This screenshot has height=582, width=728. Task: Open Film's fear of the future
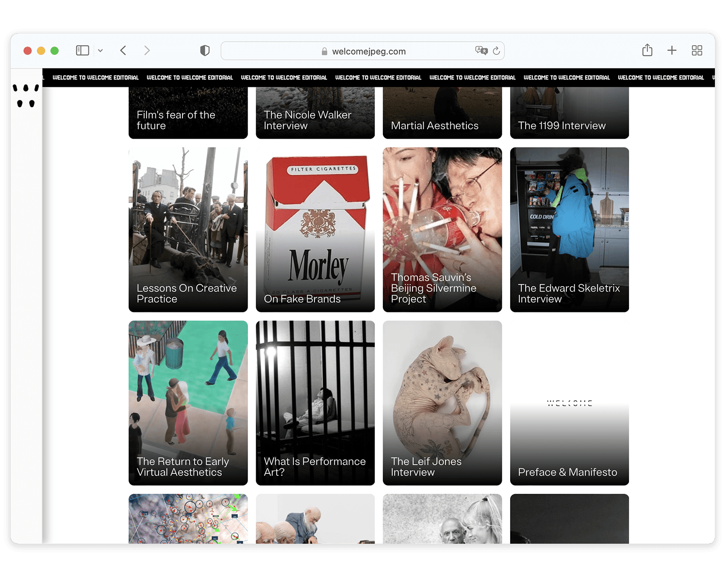click(188, 113)
